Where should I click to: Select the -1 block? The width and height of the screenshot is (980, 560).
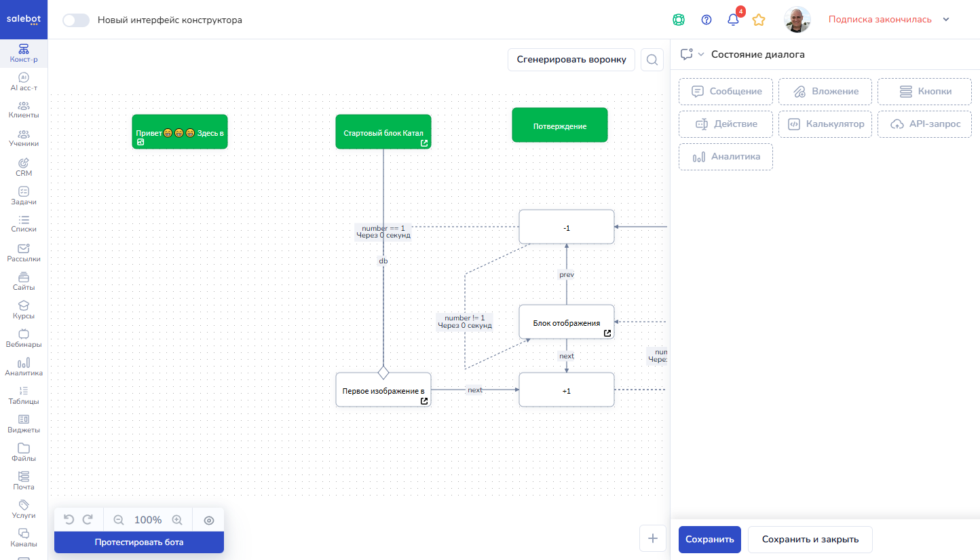[567, 227]
